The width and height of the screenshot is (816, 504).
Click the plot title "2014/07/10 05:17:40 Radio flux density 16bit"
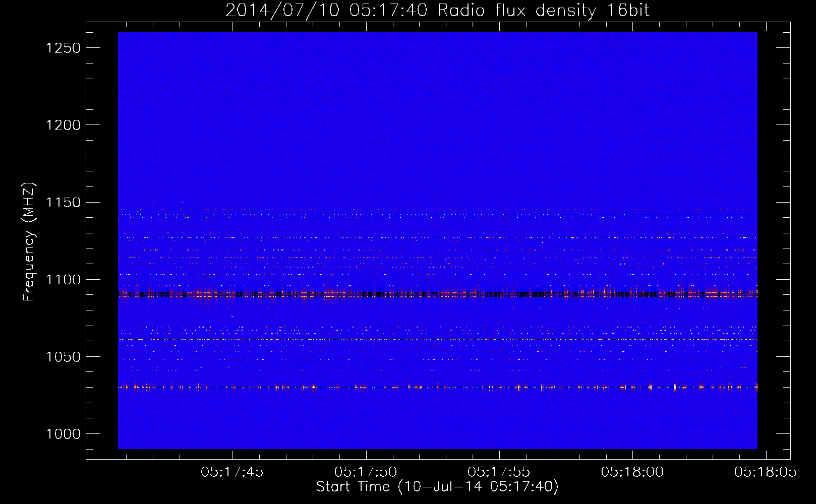point(437,10)
